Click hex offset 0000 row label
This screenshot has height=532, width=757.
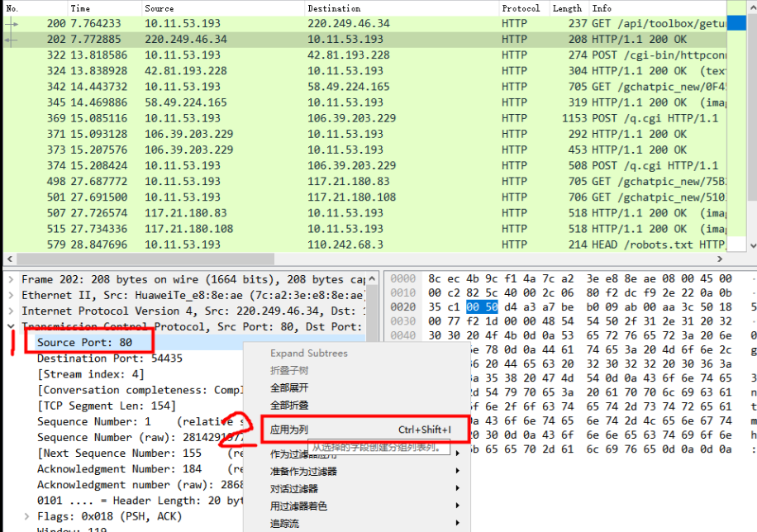[403, 278]
